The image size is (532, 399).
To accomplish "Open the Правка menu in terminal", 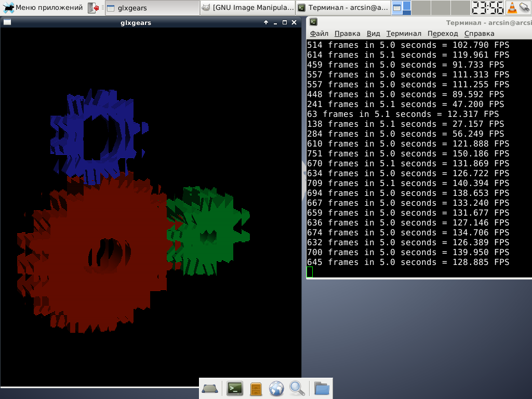I will [x=348, y=34].
